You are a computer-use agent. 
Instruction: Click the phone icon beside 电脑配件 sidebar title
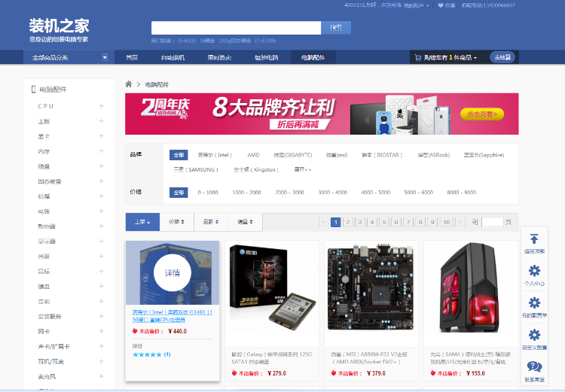[x=33, y=90]
